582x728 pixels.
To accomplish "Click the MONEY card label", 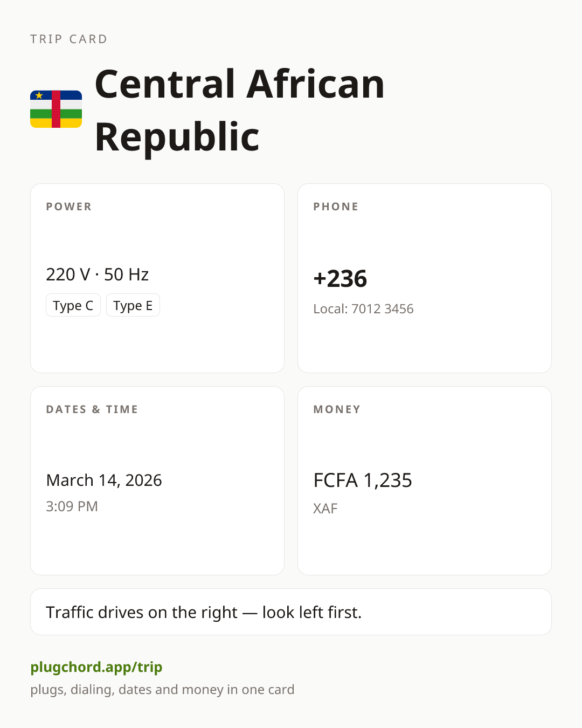I will click(x=337, y=409).
